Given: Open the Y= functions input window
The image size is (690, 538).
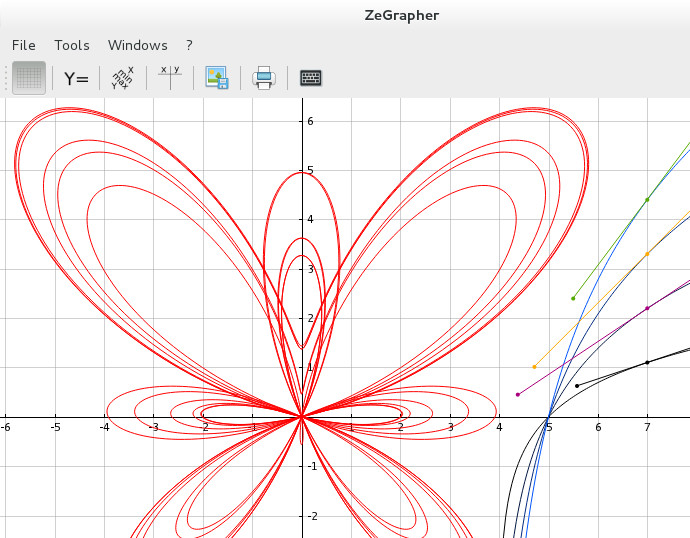Looking at the screenshot, I should [76, 78].
